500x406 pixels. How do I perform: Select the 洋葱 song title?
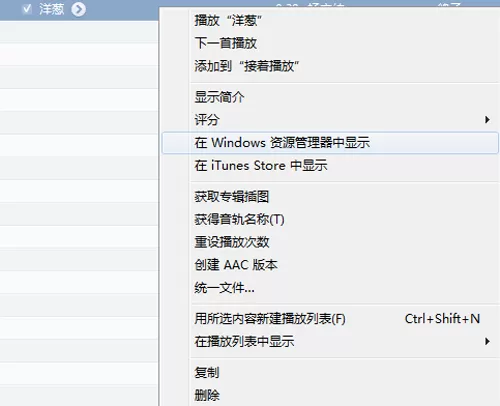(x=51, y=9)
